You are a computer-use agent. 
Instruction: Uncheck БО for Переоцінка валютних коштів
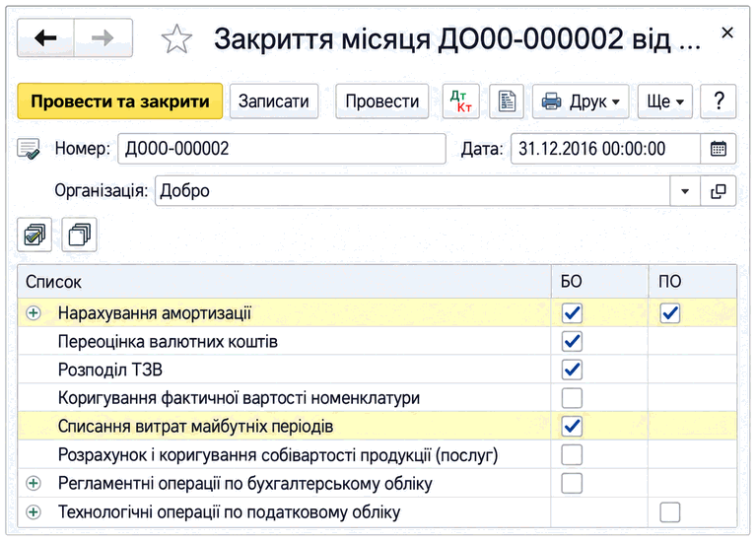572,341
